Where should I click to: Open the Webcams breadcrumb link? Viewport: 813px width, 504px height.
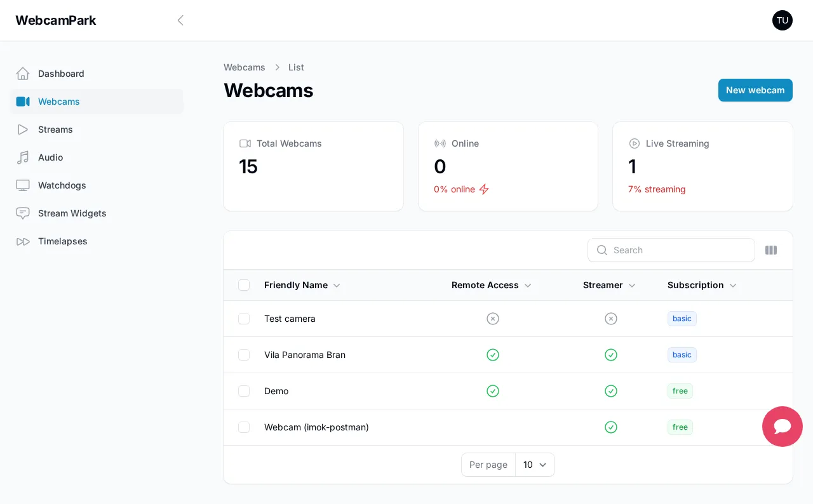(x=244, y=67)
